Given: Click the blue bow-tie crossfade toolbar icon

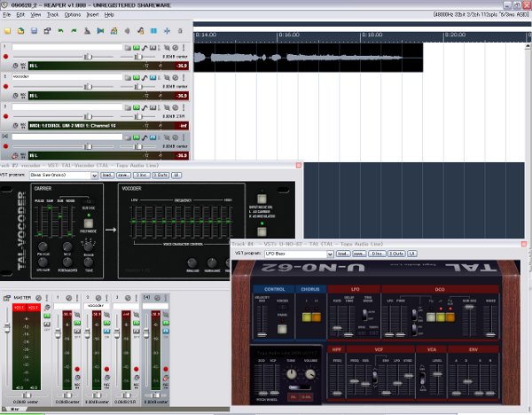Looking at the screenshot, I should 100,31.
